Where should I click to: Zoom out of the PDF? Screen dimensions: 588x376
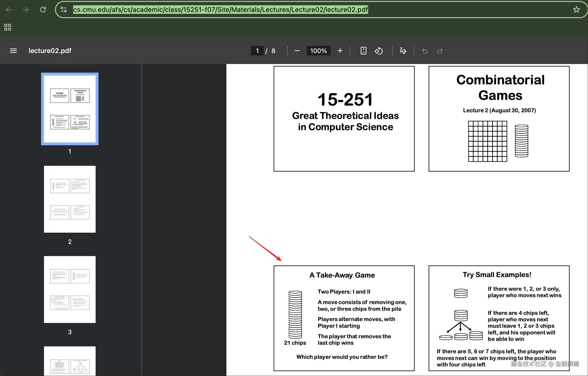pos(297,51)
